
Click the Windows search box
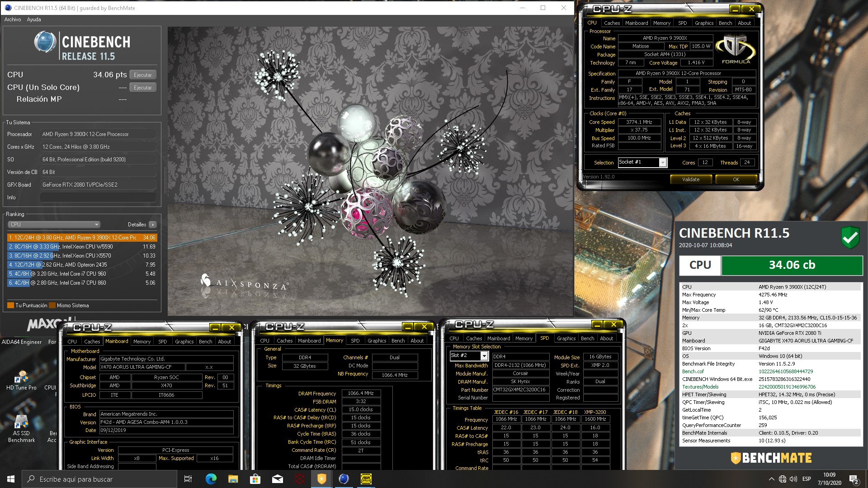99,479
